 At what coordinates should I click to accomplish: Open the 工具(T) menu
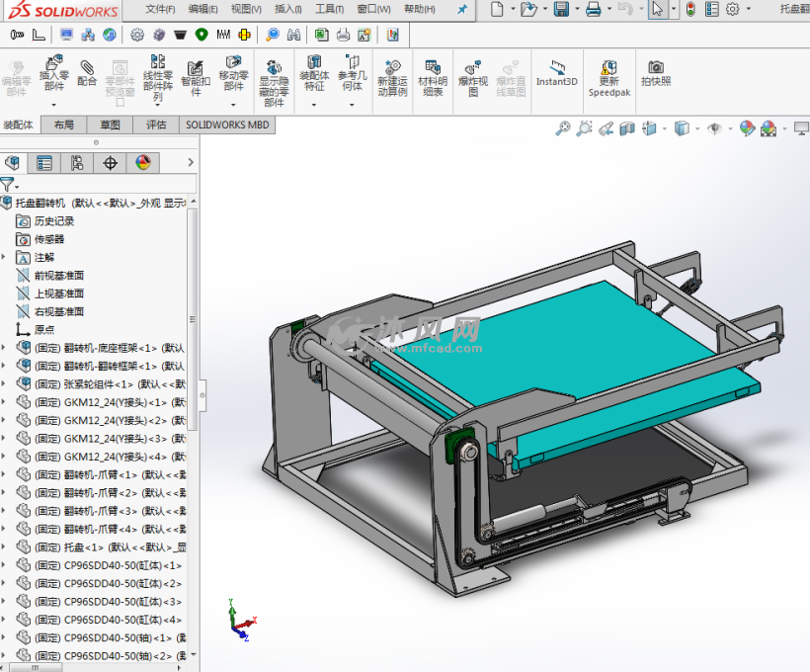329,9
